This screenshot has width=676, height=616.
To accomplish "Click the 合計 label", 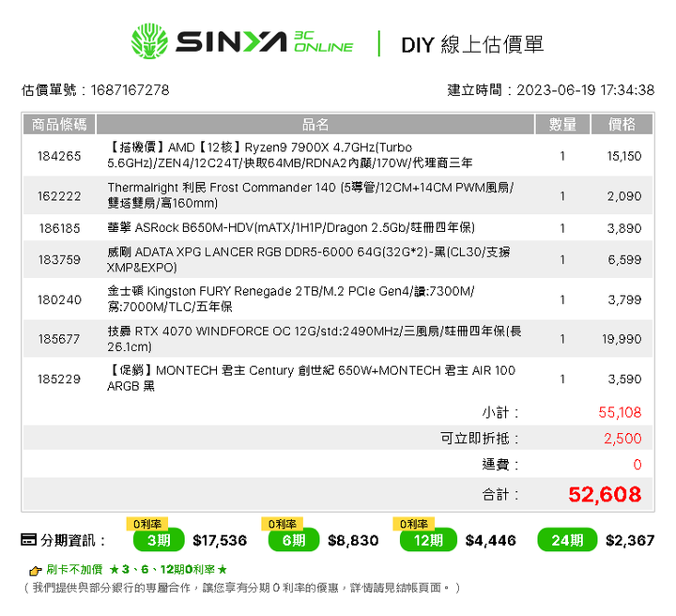I will (x=500, y=495).
